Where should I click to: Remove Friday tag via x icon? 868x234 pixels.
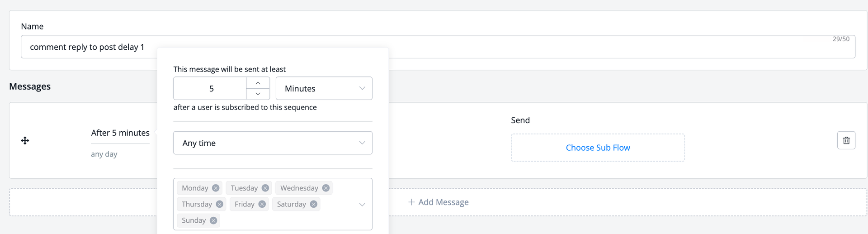(262, 204)
